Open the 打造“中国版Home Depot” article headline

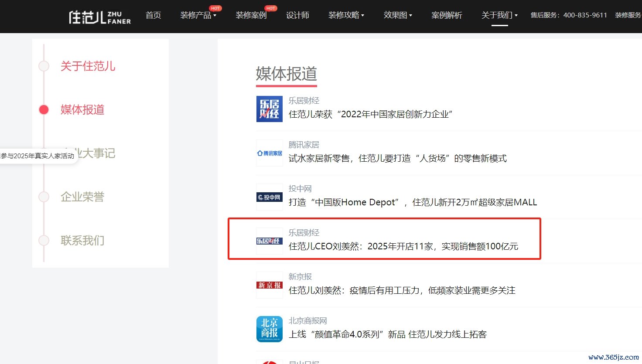click(x=413, y=202)
